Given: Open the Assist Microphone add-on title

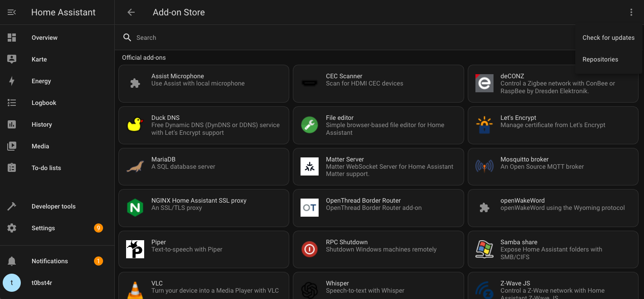Looking at the screenshot, I should [178, 76].
